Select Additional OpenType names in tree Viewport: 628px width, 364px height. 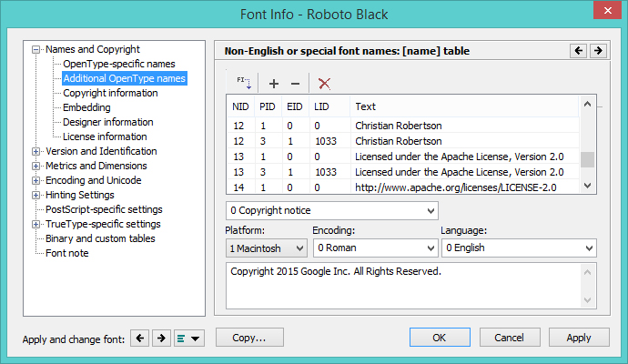tap(124, 78)
